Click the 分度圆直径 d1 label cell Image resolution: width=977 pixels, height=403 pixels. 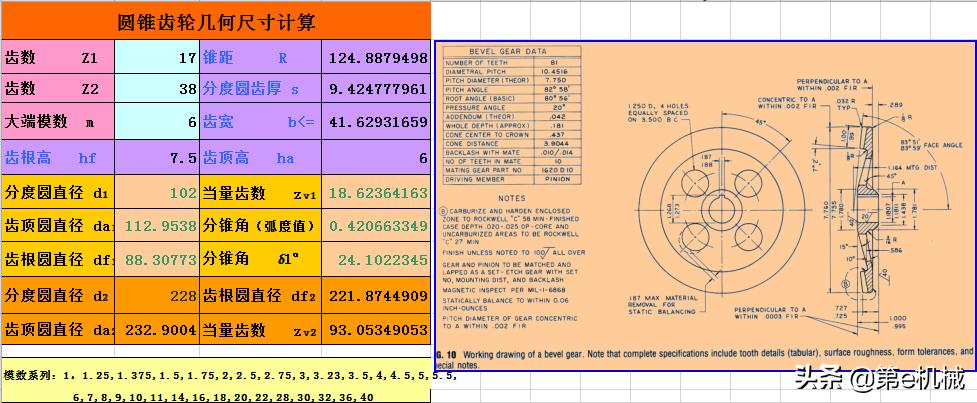tap(58, 192)
